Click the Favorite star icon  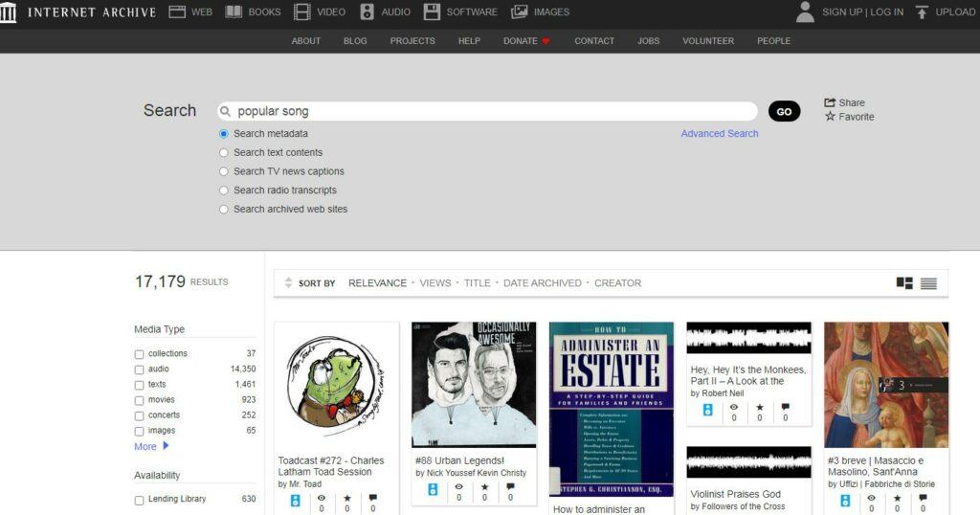(830, 116)
